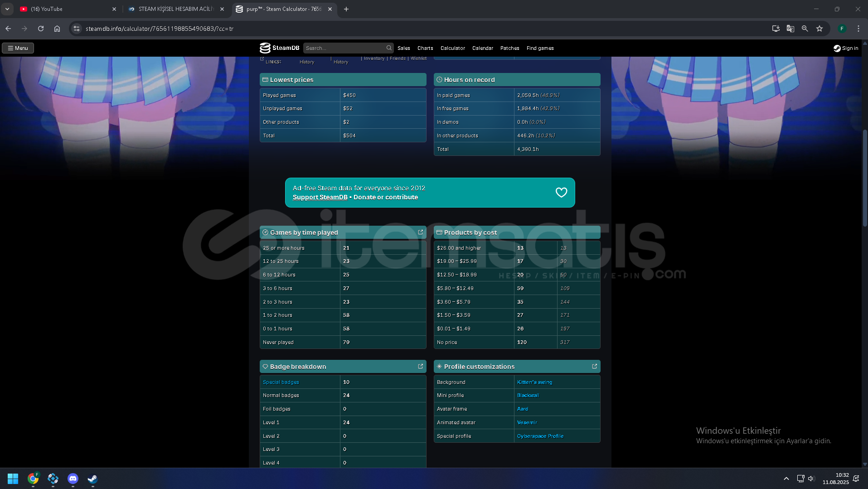
Task: Open Profile customizations external link icon
Action: 595,366
